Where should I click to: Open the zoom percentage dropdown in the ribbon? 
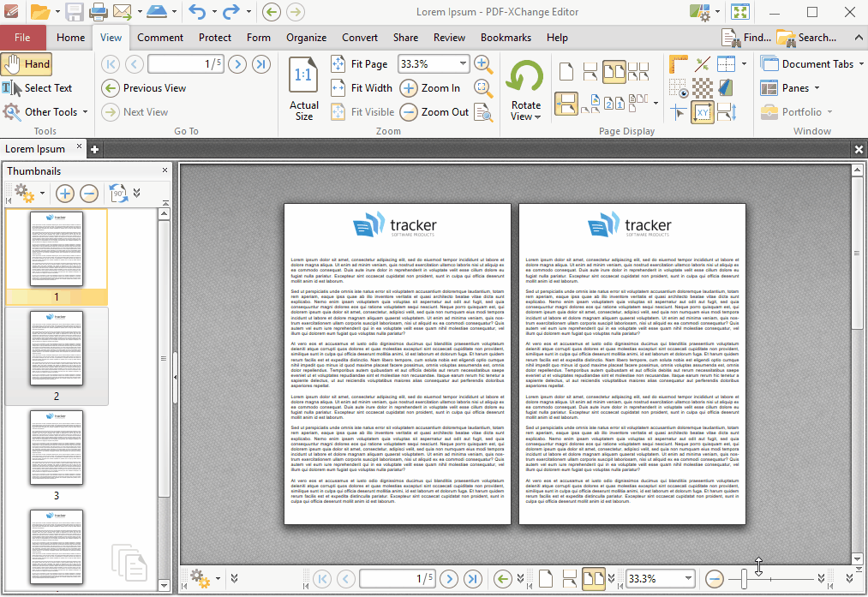462,64
